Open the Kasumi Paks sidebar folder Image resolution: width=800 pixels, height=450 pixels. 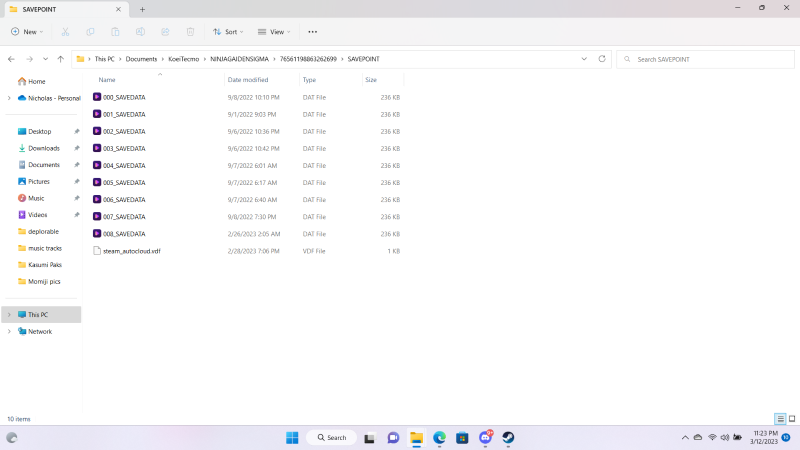[40, 264]
